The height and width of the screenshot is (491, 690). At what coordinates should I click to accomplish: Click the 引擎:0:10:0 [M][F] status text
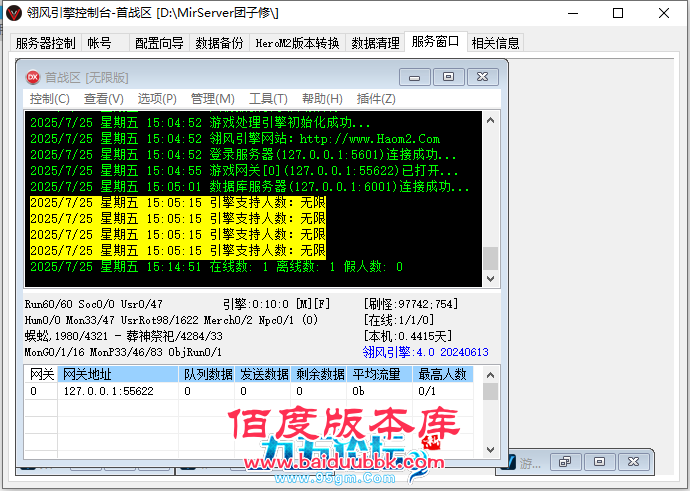276,304
